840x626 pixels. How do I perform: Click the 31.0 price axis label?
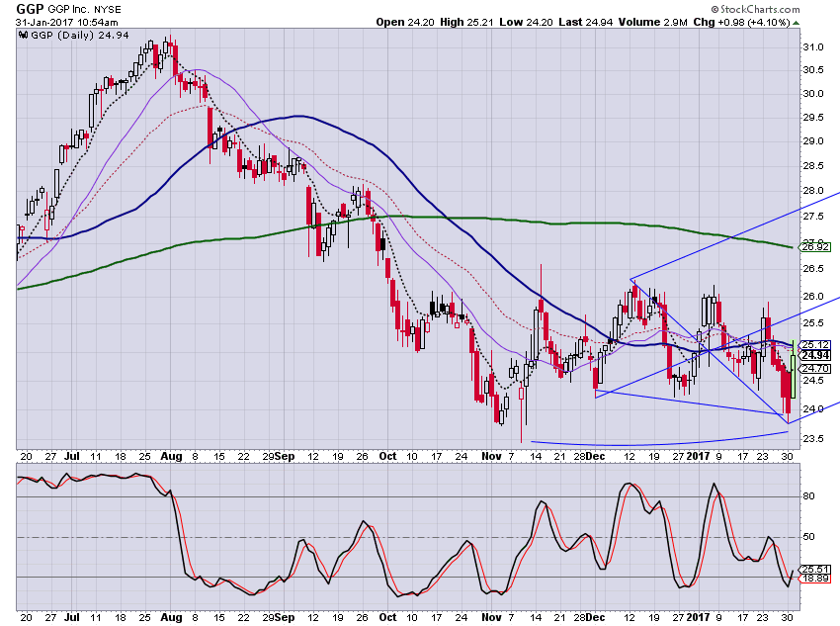tap(812, 47)
